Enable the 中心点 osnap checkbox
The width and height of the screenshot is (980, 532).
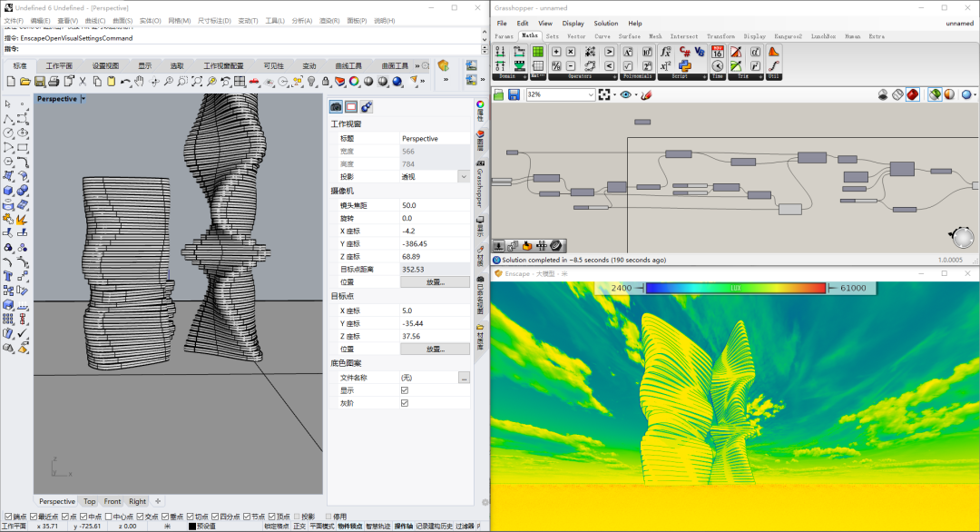(109, 517)
